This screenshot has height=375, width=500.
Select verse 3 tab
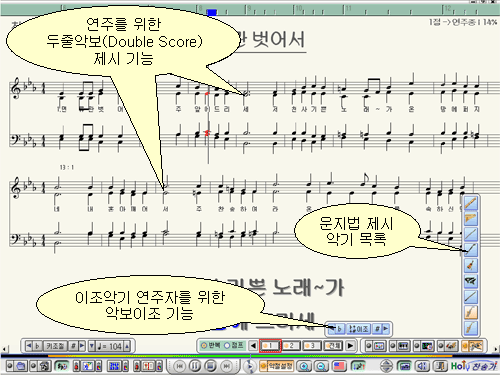(312, 346)
